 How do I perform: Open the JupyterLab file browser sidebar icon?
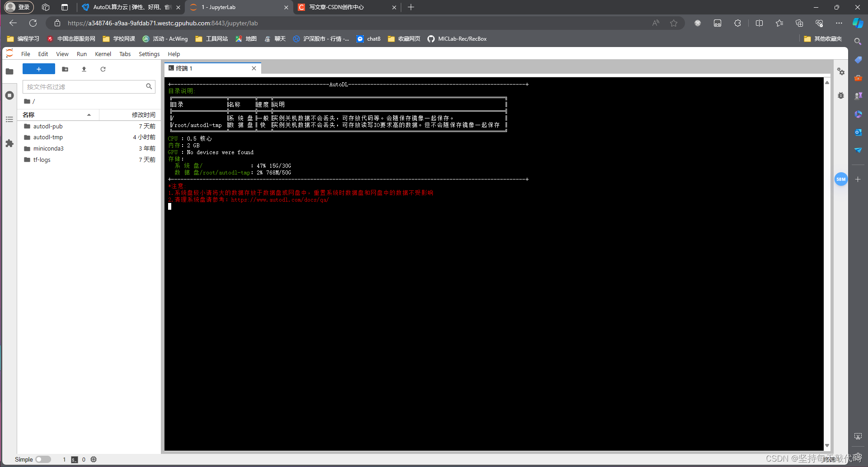click(x=9, y=71)
